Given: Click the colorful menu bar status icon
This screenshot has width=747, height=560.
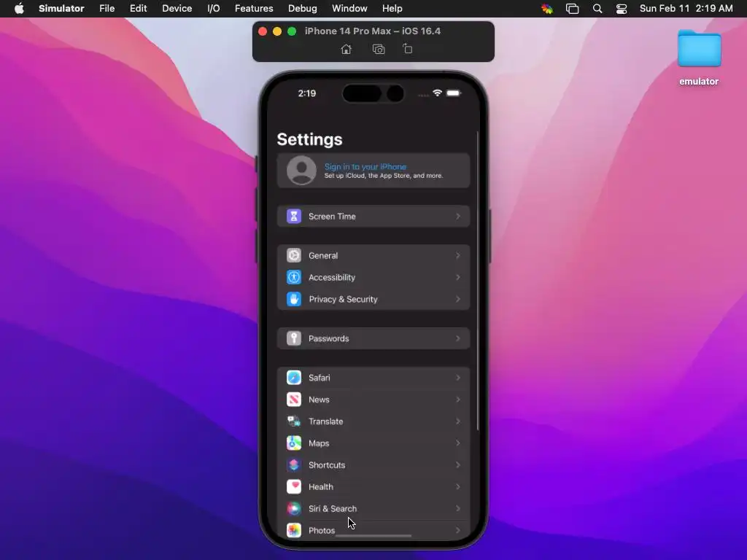Looking at the screenshot, I should coord(547,9).
